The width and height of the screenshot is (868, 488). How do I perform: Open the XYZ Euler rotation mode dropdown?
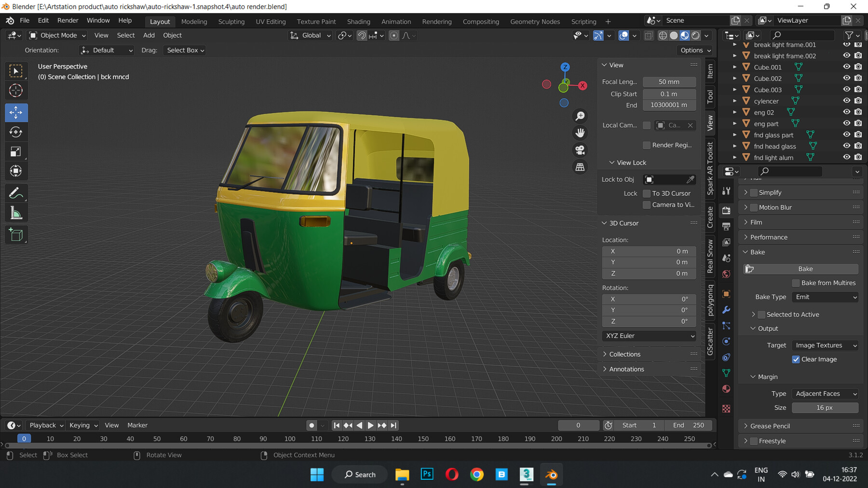(x=649, y=336)
